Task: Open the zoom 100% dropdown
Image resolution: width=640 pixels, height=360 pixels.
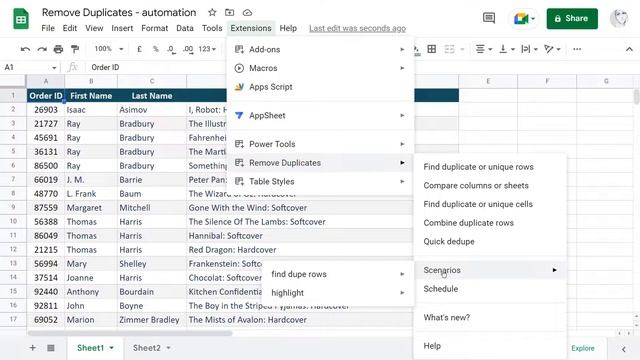Action: pos(109,49)
